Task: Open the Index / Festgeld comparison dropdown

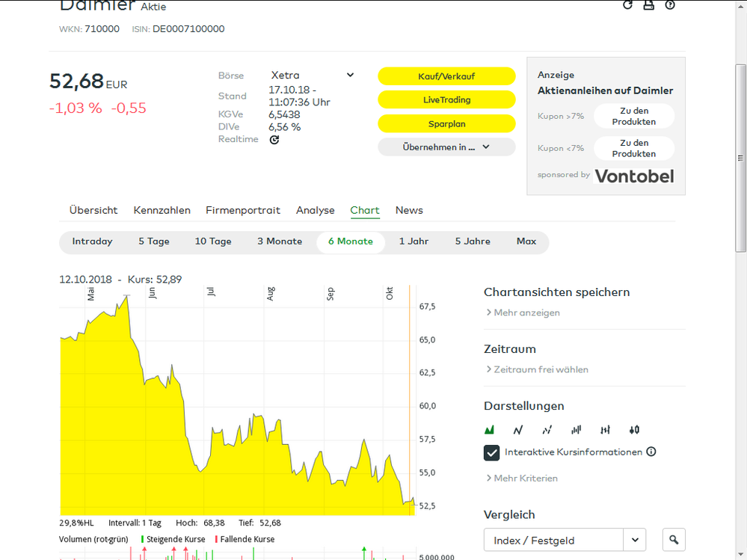Action: coord(565,539)
